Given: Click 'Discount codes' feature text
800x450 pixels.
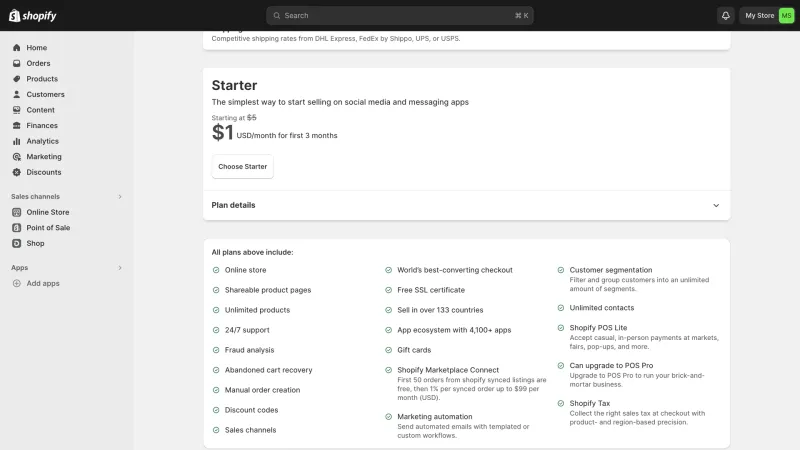Looking at the screenshot, I should [252, 410].
